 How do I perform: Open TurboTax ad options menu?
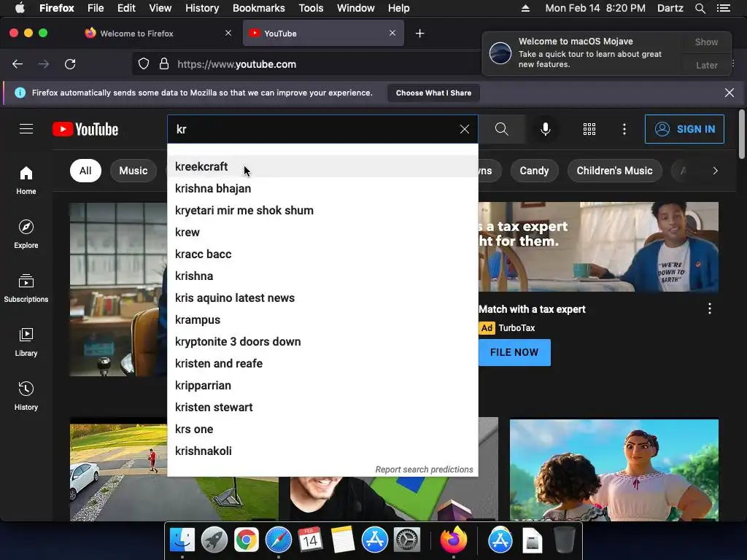(x=709, y=308)
